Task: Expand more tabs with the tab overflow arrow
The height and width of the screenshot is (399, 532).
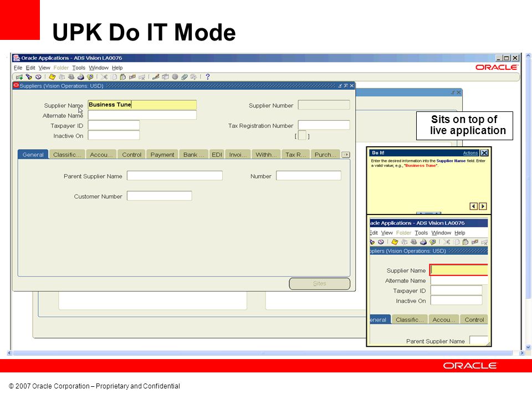Action: pyautogui.click(x=346, y=155)
